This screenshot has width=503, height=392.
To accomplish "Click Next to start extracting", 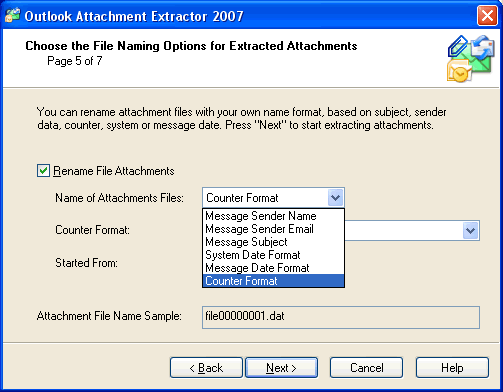I will 281,368.
